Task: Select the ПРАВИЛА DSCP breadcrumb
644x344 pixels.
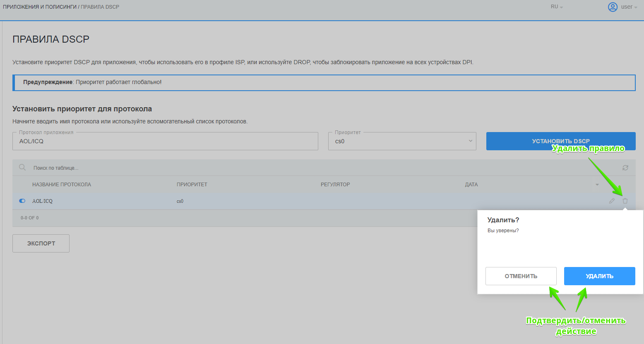Action: [100, 7]
